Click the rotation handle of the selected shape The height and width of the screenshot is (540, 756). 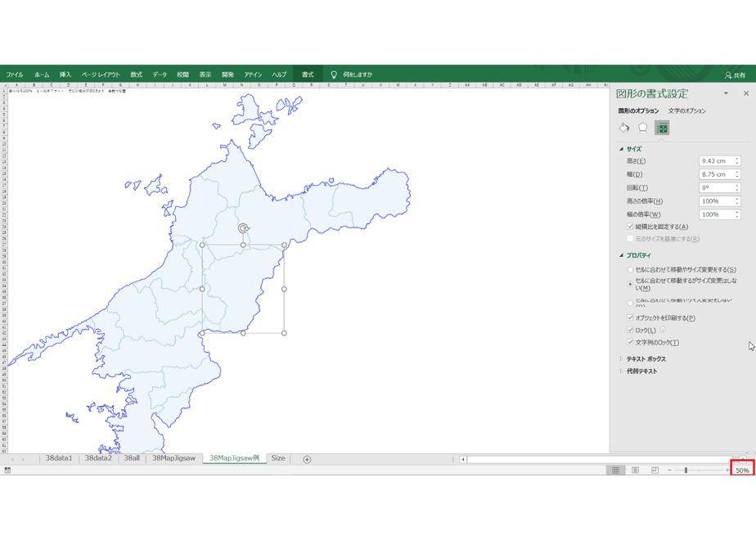coord(244,228)
